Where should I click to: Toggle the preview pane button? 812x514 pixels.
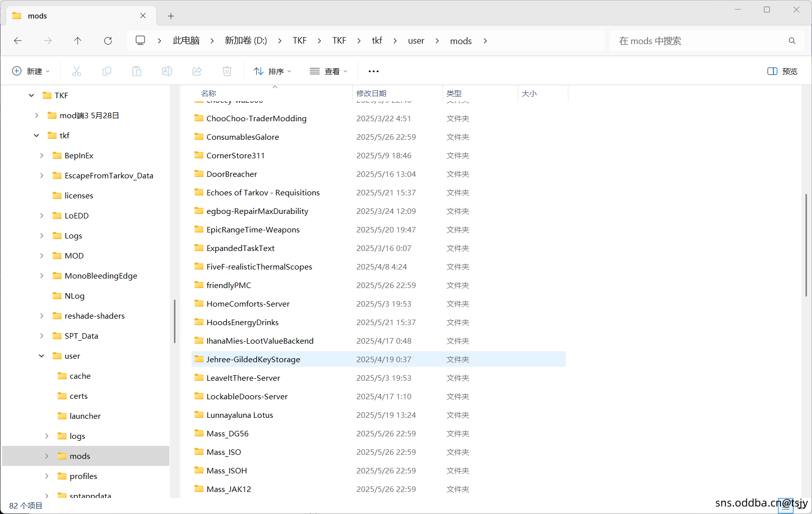(782, 71)
